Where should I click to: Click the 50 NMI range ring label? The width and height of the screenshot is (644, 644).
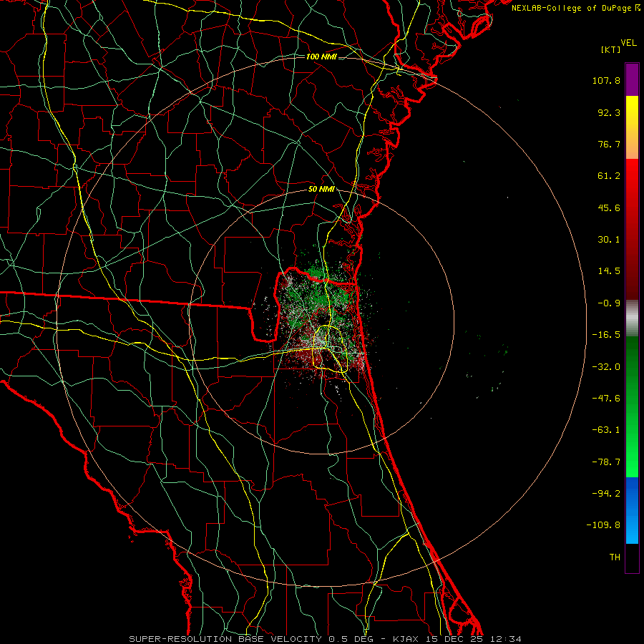click(x=321, y=190)
